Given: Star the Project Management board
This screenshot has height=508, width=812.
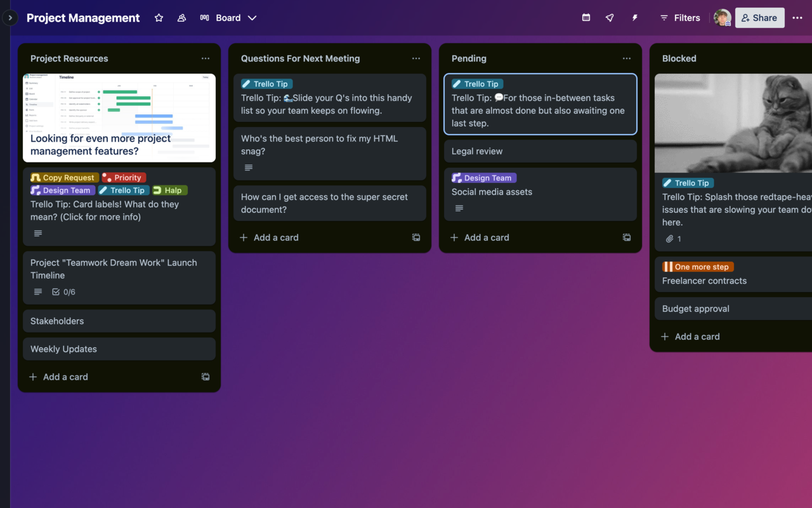Looking at the screenshot, I should [159, 18].
